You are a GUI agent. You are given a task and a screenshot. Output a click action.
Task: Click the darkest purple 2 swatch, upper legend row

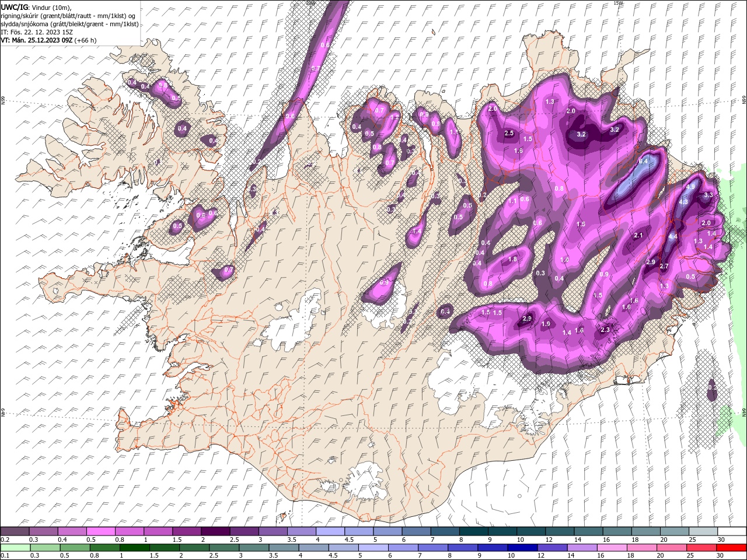[x=215, y=531]
